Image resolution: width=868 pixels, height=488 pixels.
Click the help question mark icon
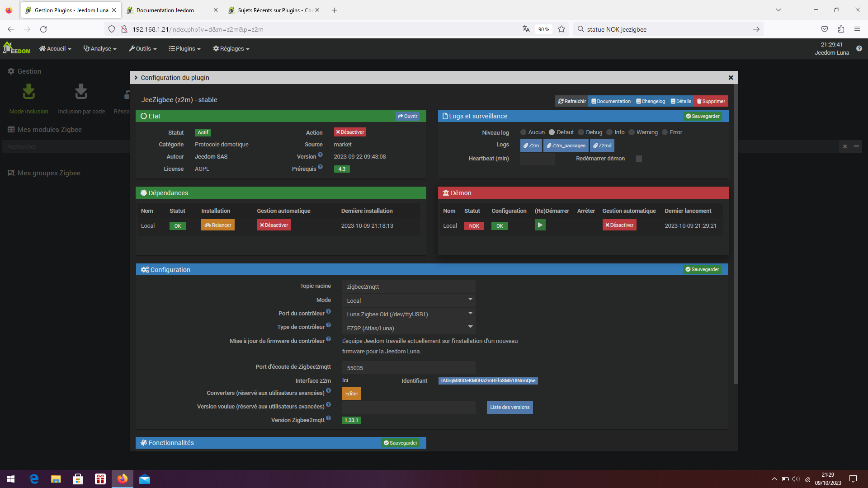[x=859, y=48]
